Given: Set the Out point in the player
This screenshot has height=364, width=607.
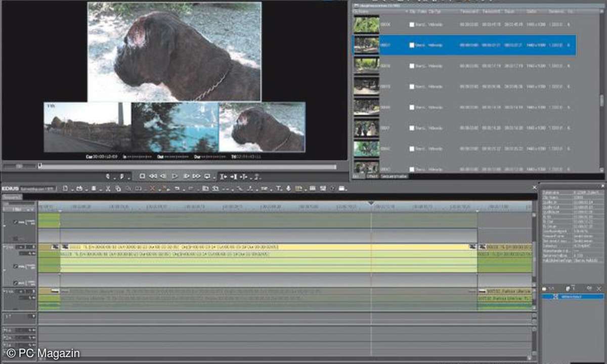Looking at the screenshot, I should [x=121, y=176].
